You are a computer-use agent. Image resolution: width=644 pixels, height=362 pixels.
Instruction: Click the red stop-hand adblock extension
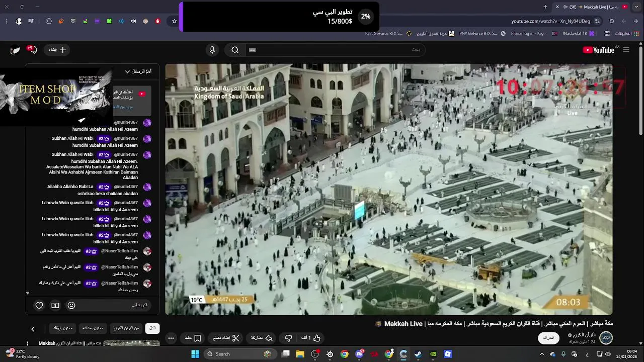pyautogui.click(x=157, y=21)
